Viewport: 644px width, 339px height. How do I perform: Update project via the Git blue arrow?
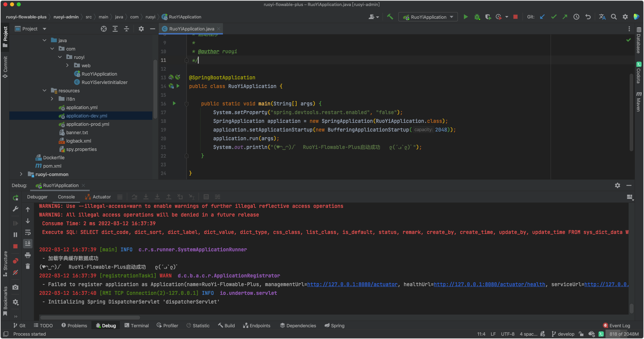point(543,17)
